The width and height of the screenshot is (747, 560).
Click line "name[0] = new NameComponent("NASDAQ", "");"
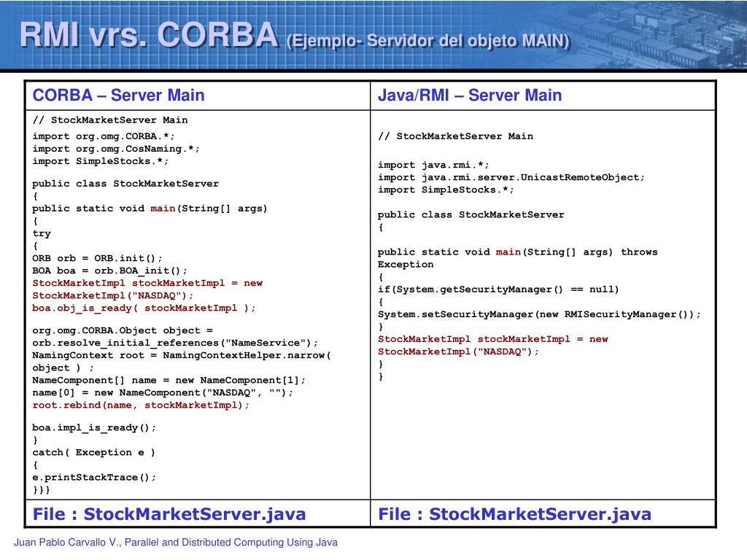point(163,392)
